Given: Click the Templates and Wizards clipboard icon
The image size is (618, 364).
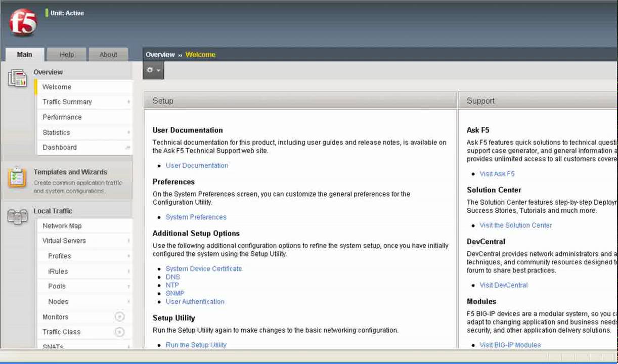Looking at the screenshot, I should tap(17, 178).
